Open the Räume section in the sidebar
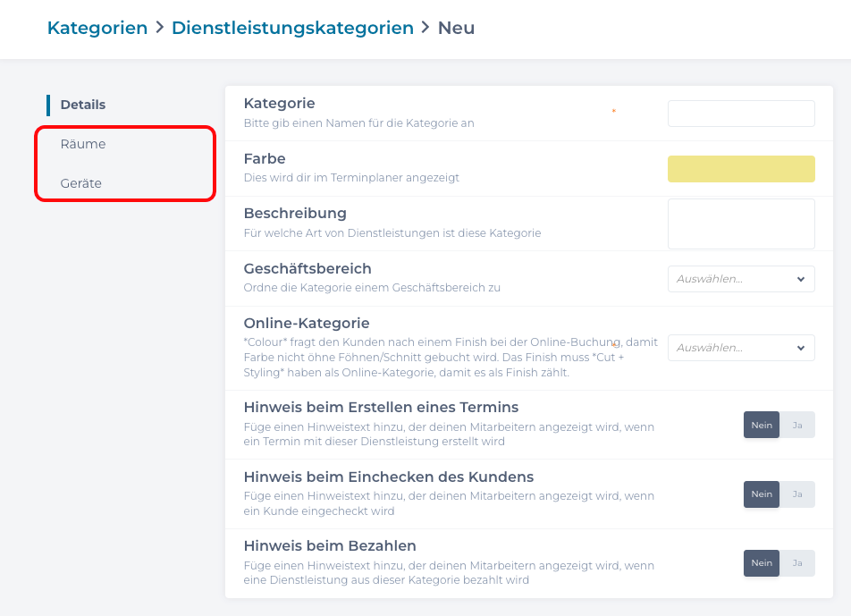 tap(84, 143)
